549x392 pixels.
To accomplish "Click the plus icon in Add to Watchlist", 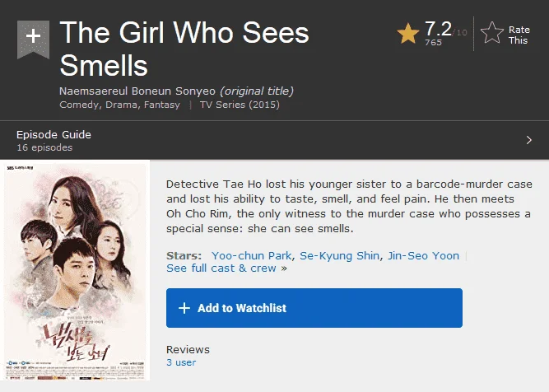I will [184, 308].
